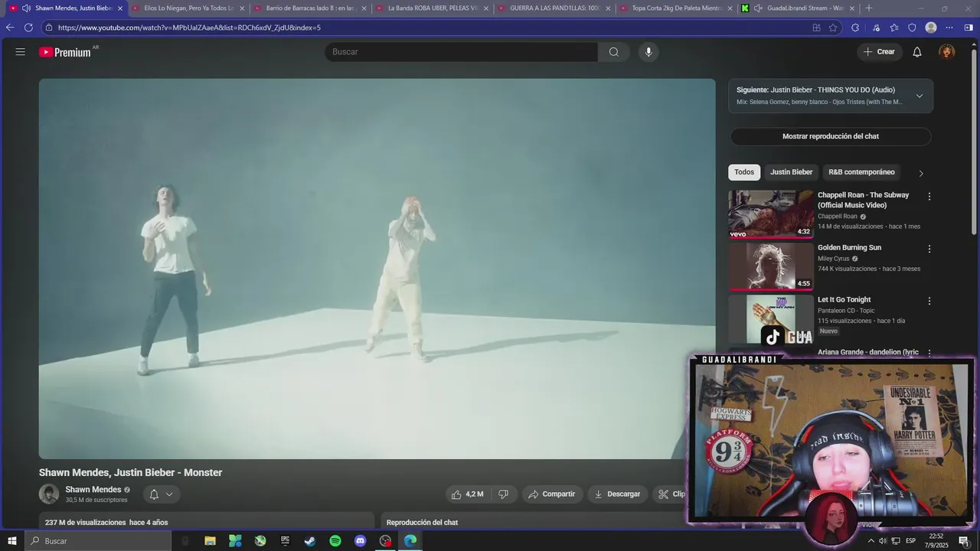Click the Descargar download button
The width and height of the screenshot is (980, 551).
(x=618, y=494)
